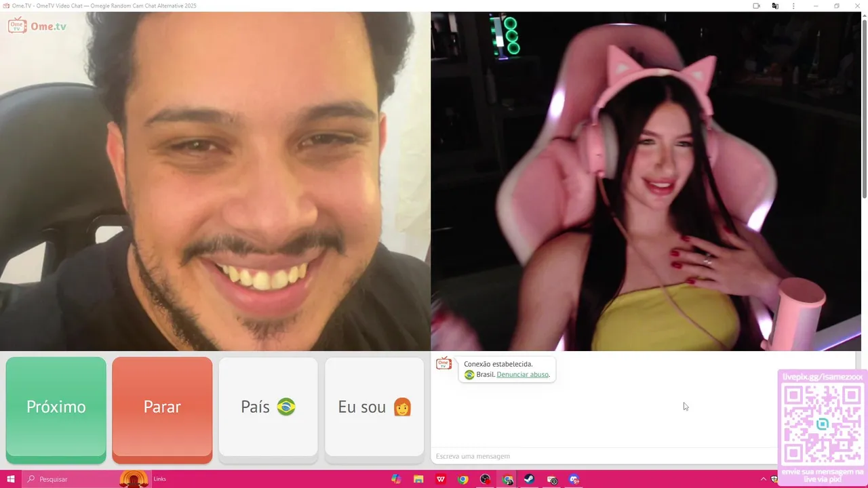Open WPS Office from taskbar

(x=441, y=479)
